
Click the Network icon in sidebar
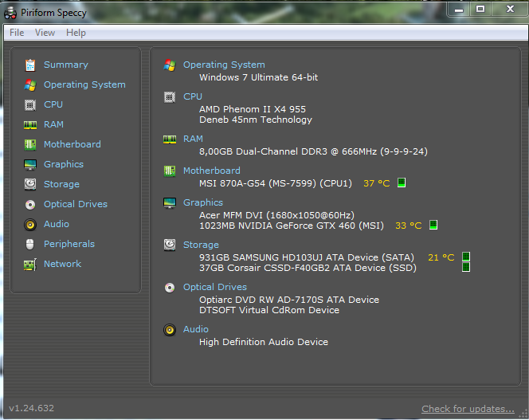tap(30, 264)
